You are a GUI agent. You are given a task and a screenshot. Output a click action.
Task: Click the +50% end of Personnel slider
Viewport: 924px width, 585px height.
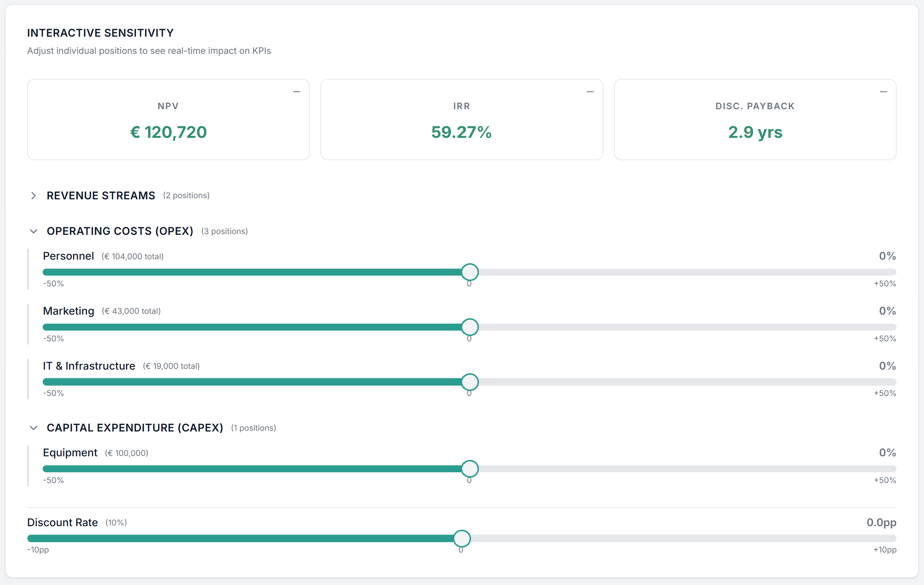click(885, 284)
